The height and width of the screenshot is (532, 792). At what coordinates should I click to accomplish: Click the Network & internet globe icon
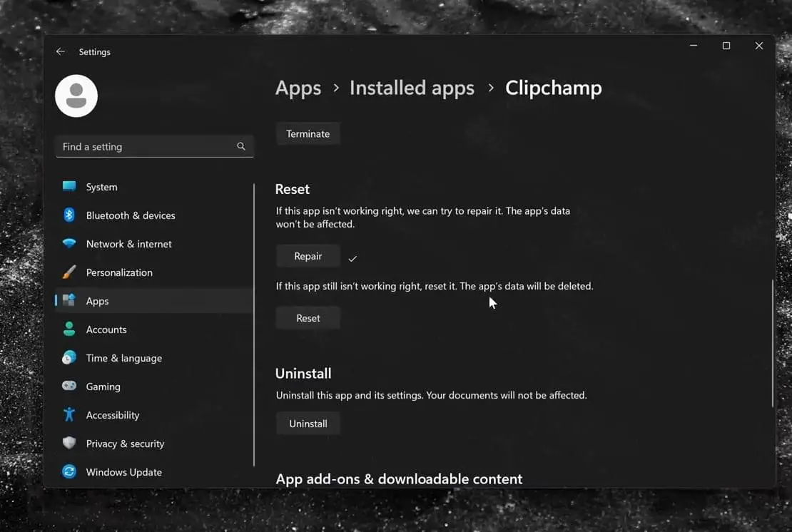(x=71, y=243)
